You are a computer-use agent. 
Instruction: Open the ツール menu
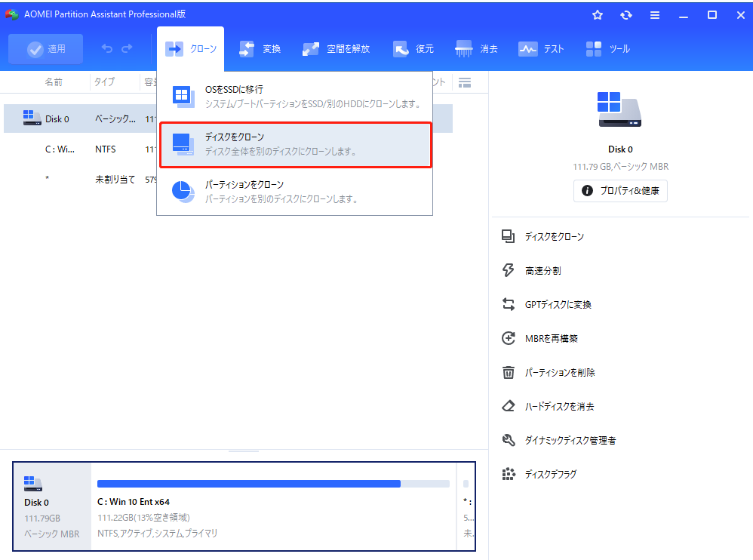coord(607,49)
